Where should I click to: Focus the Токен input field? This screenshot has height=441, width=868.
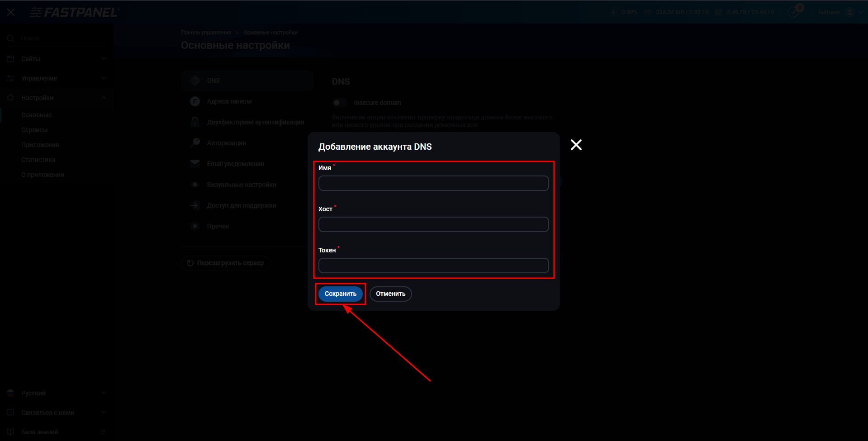click(x=433, y=266)
